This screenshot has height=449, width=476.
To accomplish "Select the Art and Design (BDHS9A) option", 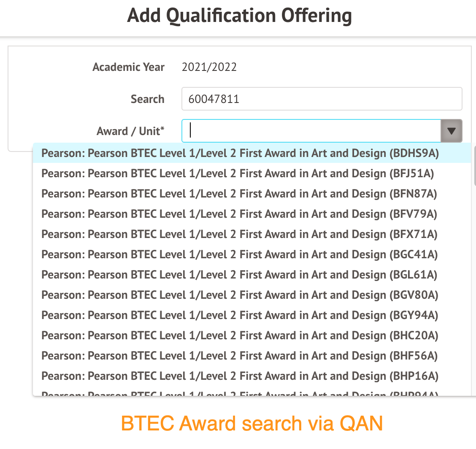I will coord(252,153).
